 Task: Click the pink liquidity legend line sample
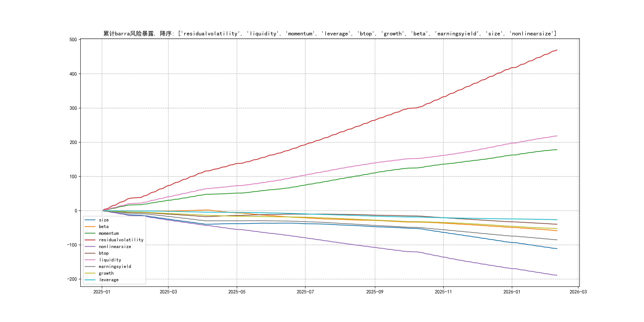tap(90, 260)
